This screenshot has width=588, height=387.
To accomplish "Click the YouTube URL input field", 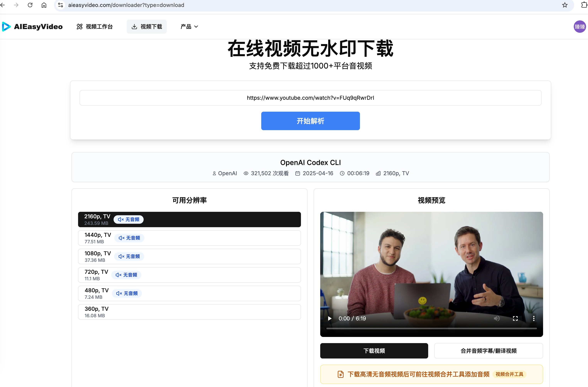I will tap(310, 98).
